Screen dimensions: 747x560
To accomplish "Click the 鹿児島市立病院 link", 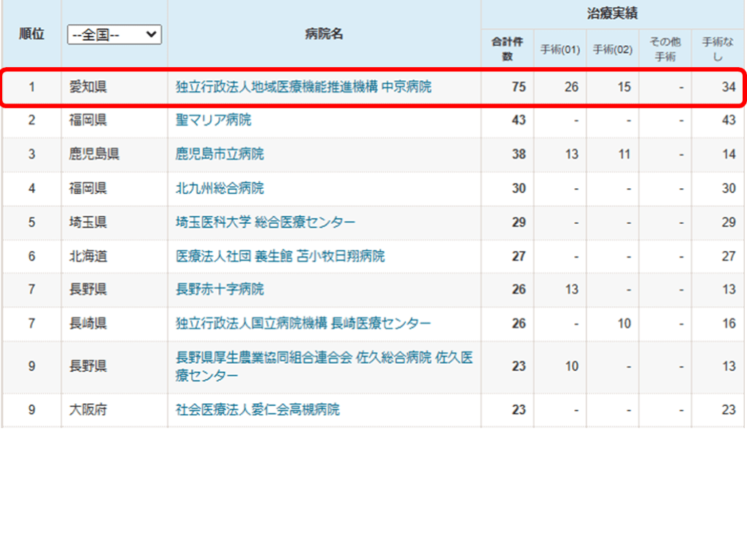I will [x=220, y=154].
